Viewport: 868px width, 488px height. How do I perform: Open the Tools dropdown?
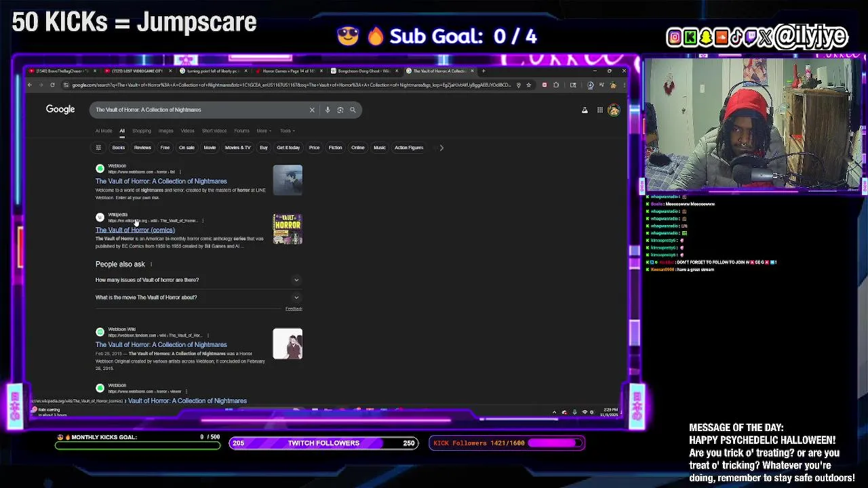click(x=287, y=131)
